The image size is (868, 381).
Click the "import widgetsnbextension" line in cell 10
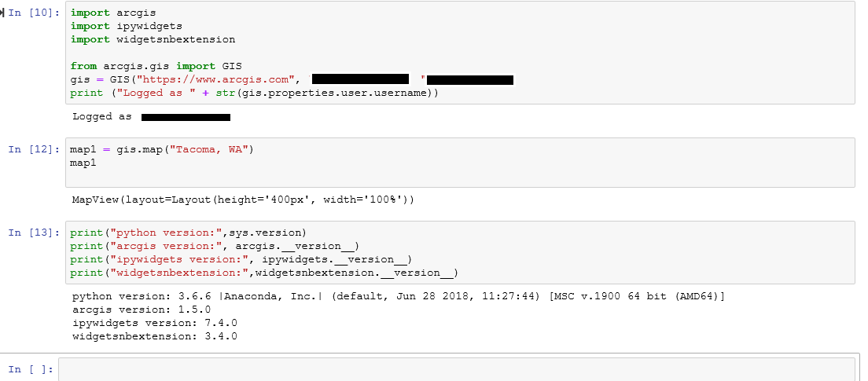tap(153, 39)
